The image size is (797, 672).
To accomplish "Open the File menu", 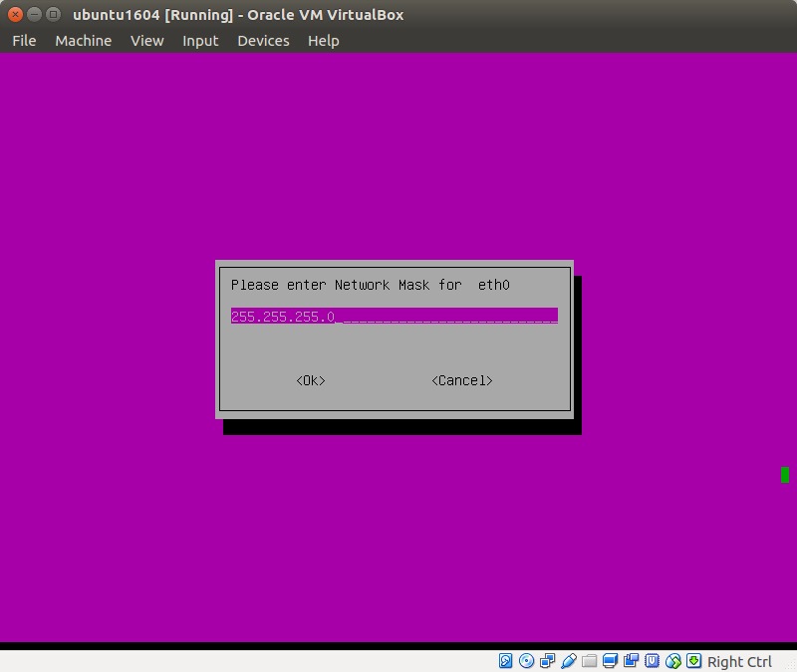I will click(x=24, y=41).
